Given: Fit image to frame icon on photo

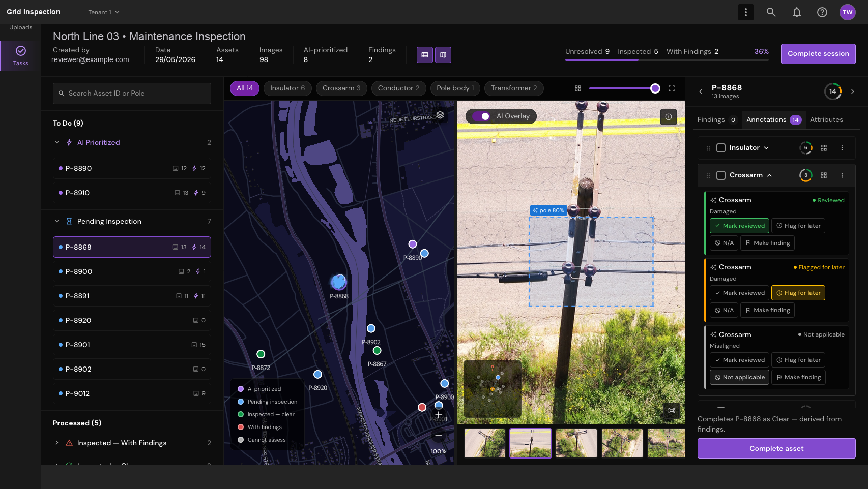Looking at the screenshot, I should pos(672,411).
